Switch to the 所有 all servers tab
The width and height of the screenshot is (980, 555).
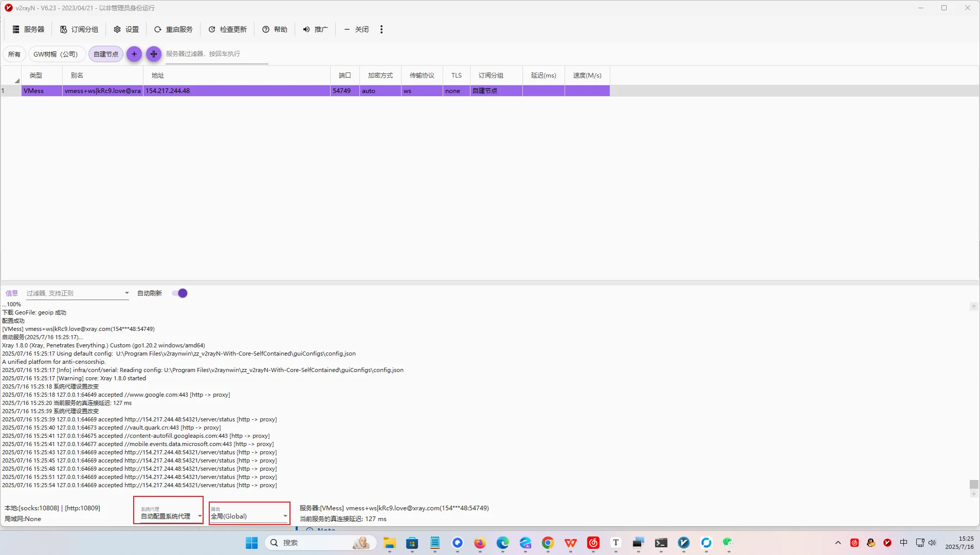[x=14, y=54]
